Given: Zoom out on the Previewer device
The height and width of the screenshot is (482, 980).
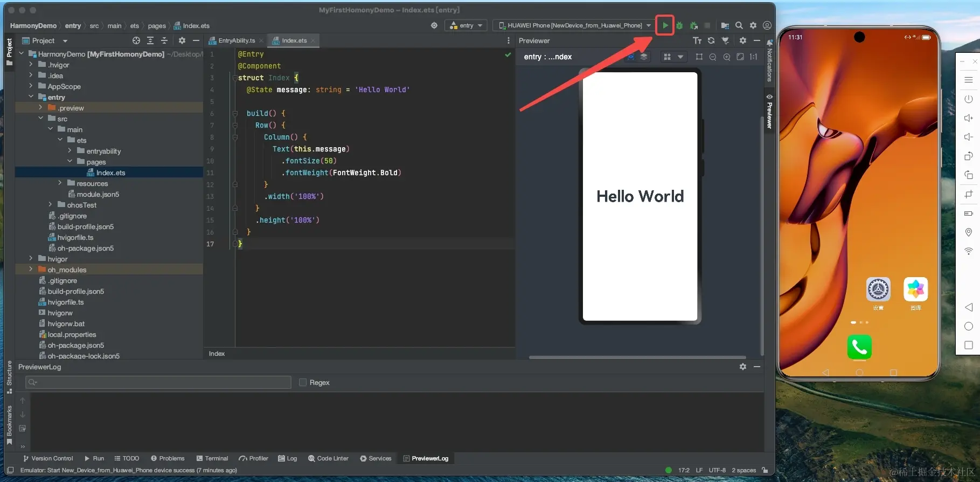Looking at the screenshot, I should click(713, 57).
